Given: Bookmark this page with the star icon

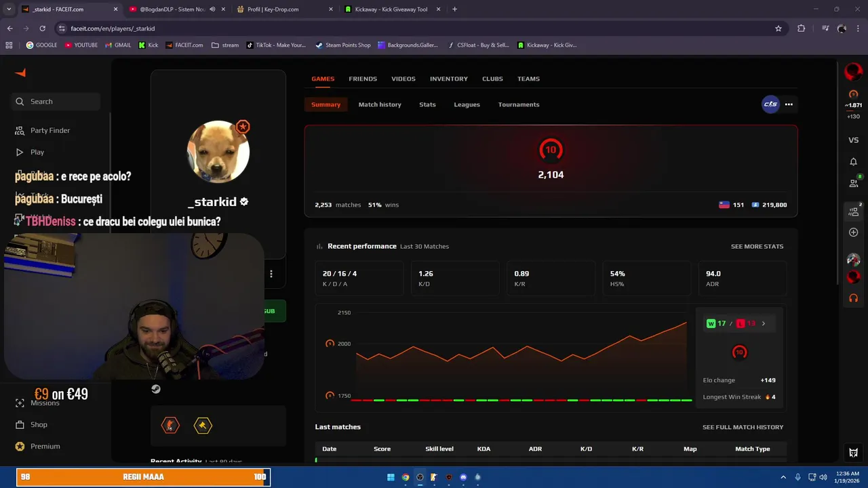Looking at the screenshot, I should pyautogui.click(x=778, y=28).
